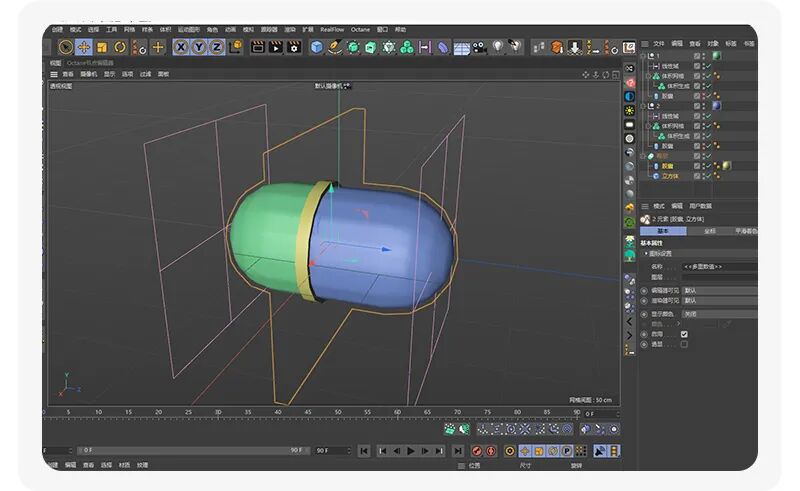Render to Picture Viewer clapperboard icon
Image resolution: width=800 pixels, height=491 pixels.
[276, 47]
